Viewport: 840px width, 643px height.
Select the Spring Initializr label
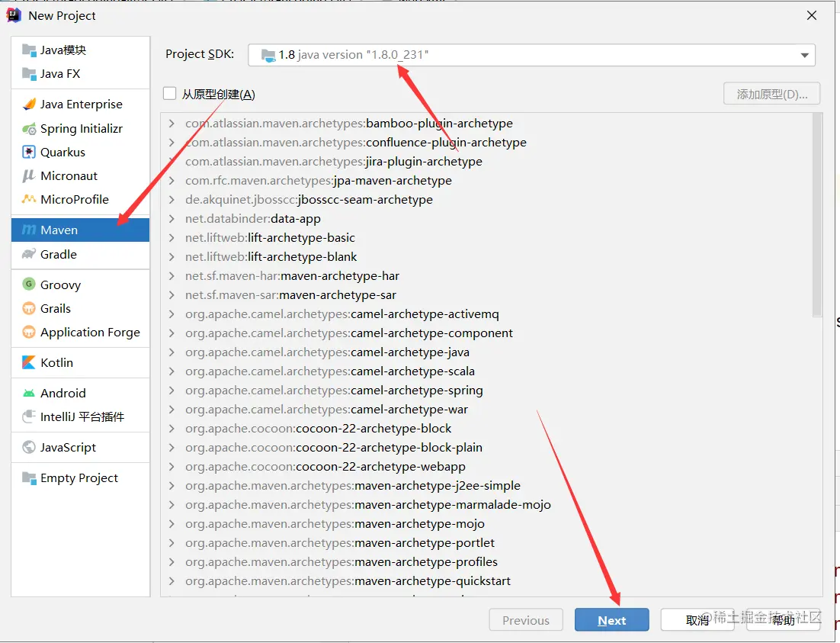[82, 129]
